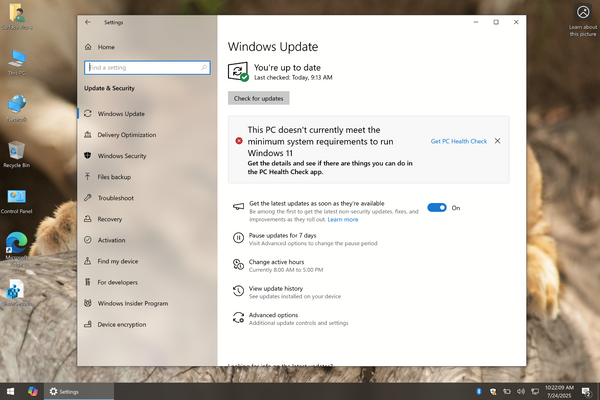The height and width of the screenshot is (400, 600).
Task: Click the history icon beside View update history
Action: 238,291
